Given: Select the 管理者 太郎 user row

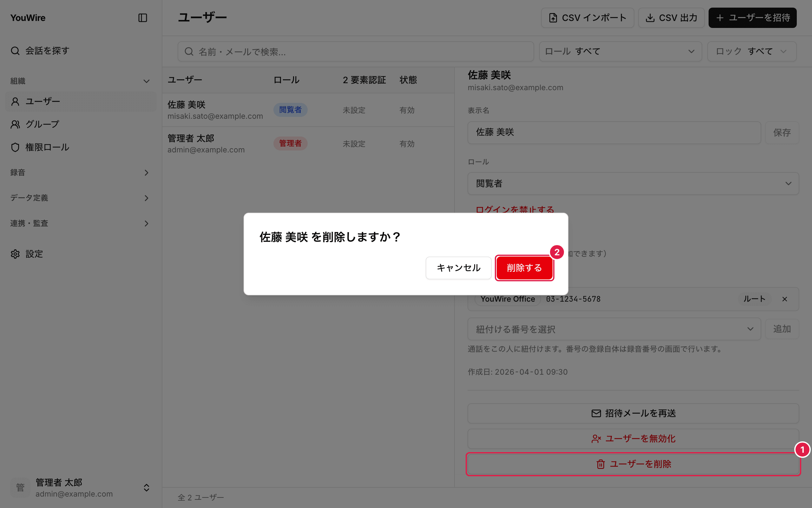Looking at the screenshot, I should (x=308, y=144).
